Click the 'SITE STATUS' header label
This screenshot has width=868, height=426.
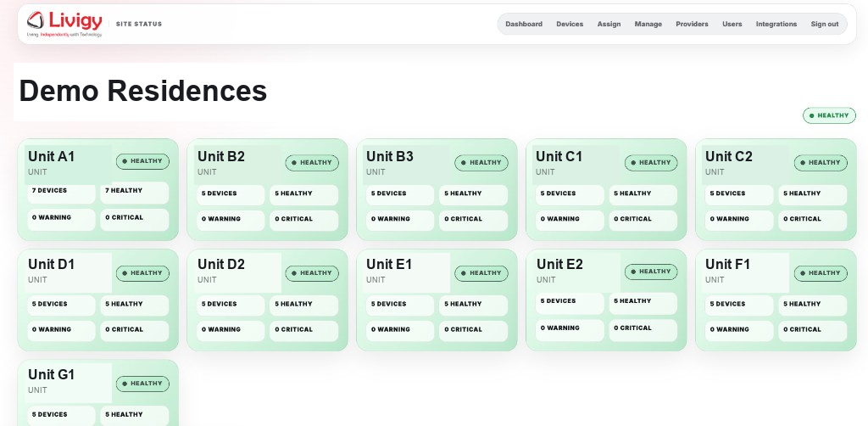tap(139, 24)
